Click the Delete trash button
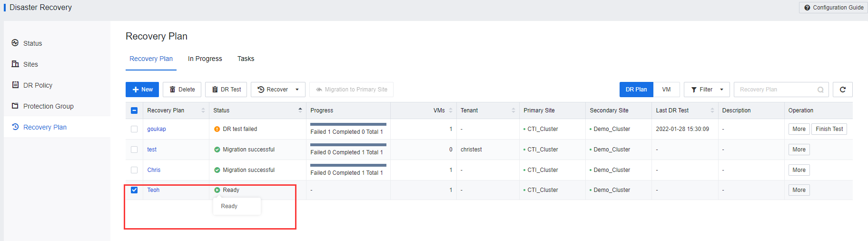 tap(182, 90)
